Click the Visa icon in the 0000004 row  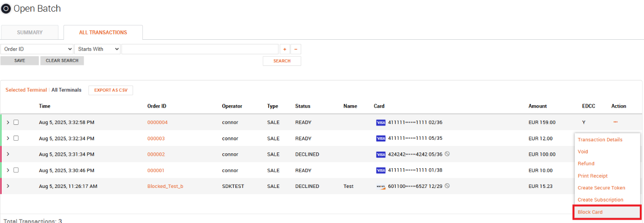coord(381,122)
